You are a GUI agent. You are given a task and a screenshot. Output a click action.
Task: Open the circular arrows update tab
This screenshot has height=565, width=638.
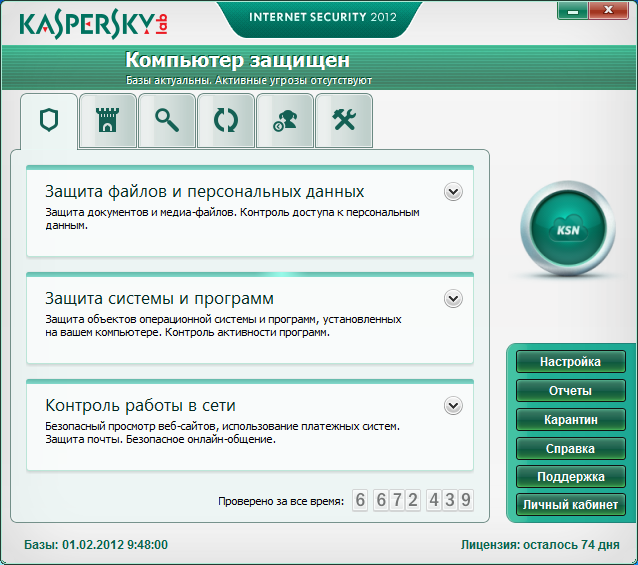[226, 120]
